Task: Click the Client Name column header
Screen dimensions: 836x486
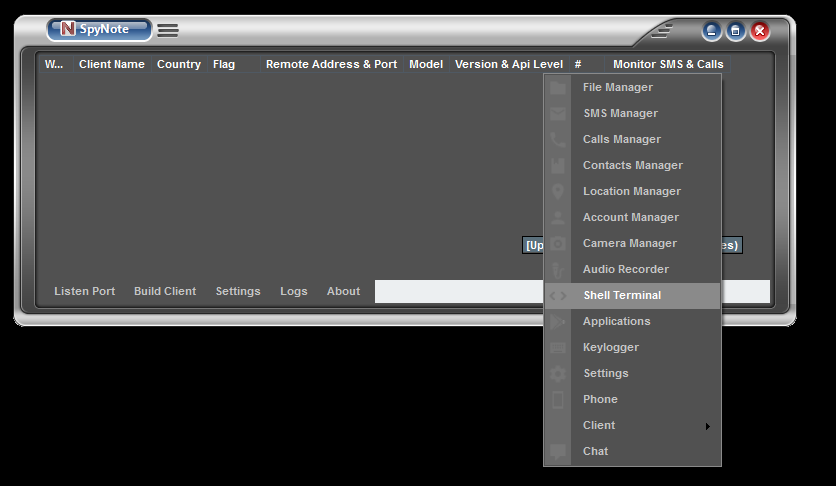Action: click(112, 64)
